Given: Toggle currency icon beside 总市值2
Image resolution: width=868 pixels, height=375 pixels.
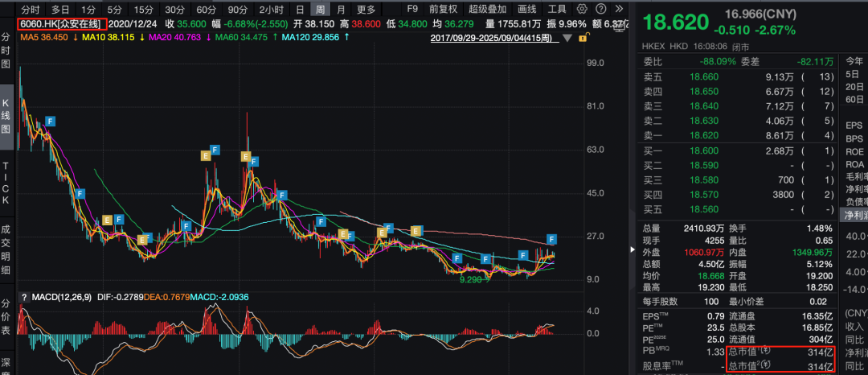Looking at the screenshot, I should (x=768, y=364).
